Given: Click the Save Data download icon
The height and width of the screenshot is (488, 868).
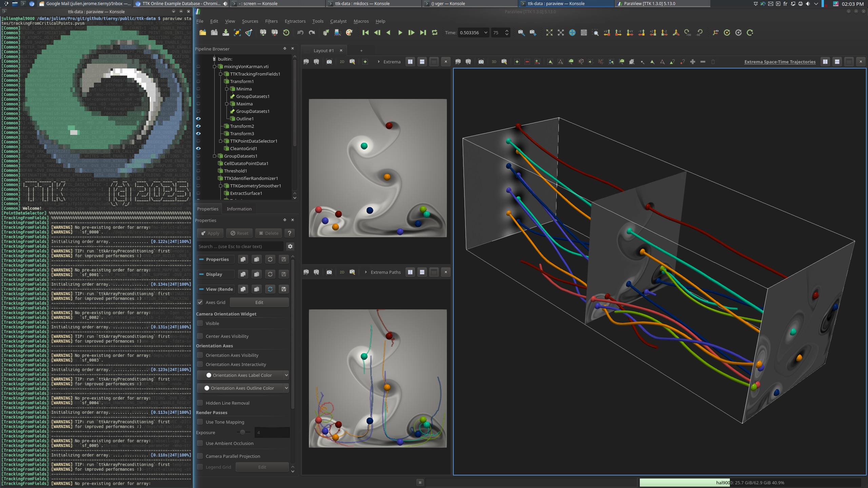Looking at the screenshot, I should [226, 33].
